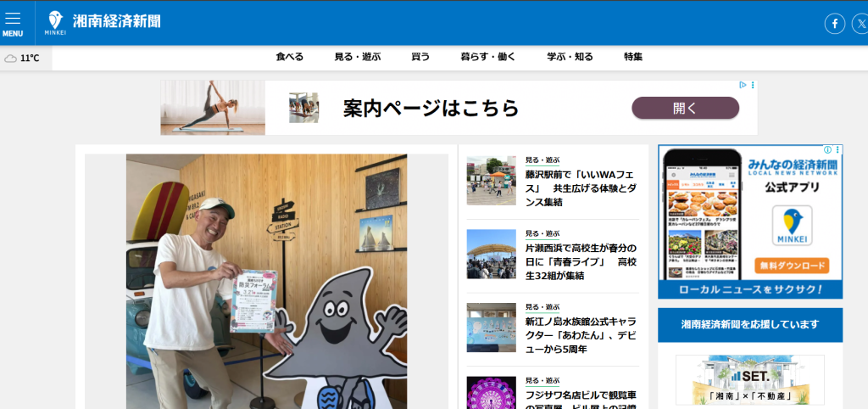
Task: Open the X (Twitter) icon
Action: pyautogui.click(x=860, y=24)
